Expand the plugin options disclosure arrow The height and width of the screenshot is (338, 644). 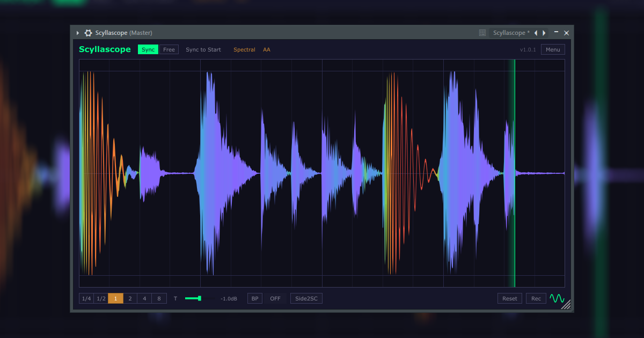[77, 33]
